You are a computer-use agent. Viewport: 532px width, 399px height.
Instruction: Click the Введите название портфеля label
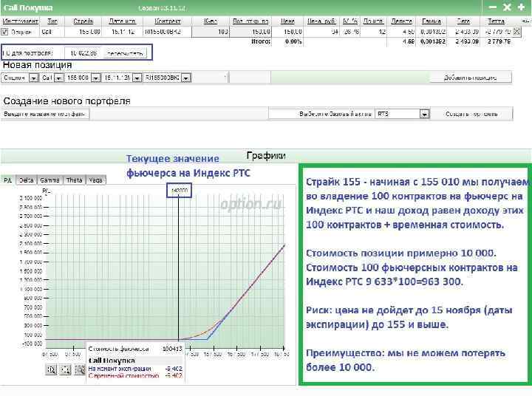(x=44, y=114)
